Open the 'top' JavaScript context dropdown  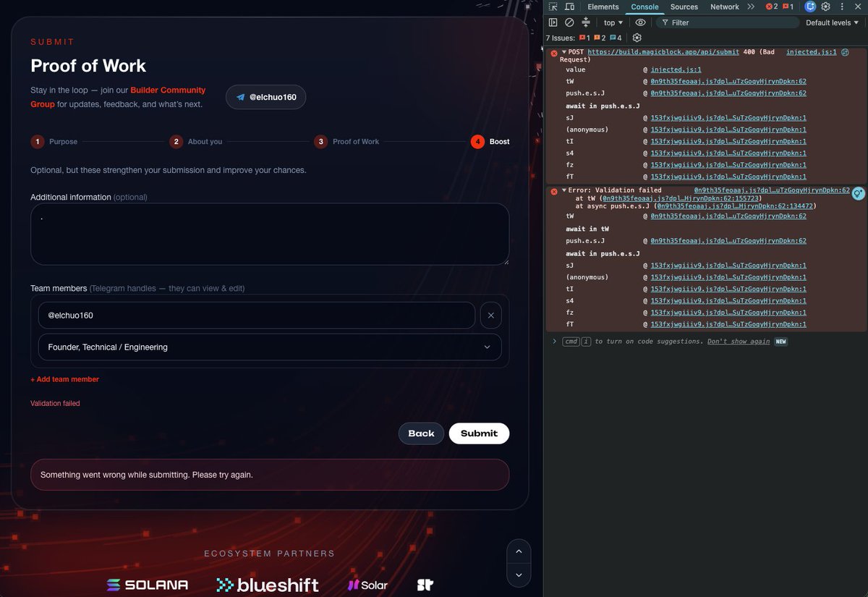tap(613, 22)
